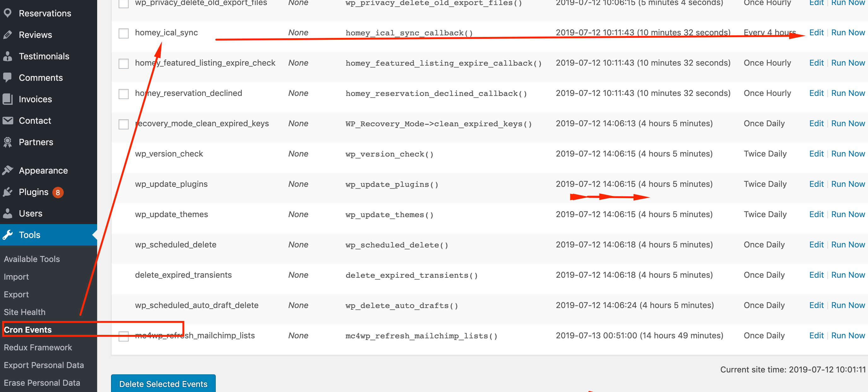Open Erase Personal Data page
The image size is (868, 392).
coord(42,383)
